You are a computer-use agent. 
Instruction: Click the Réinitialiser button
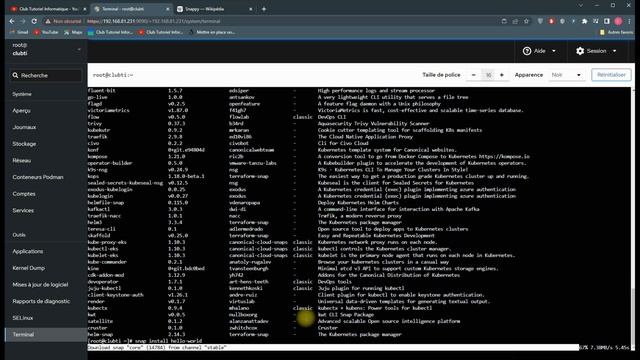611,75
